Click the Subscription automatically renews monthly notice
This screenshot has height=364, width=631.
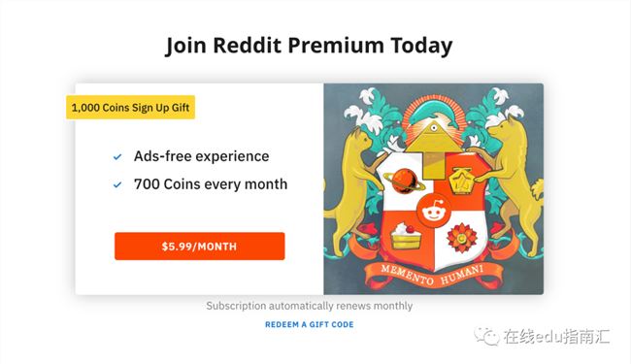coord(309,306)
